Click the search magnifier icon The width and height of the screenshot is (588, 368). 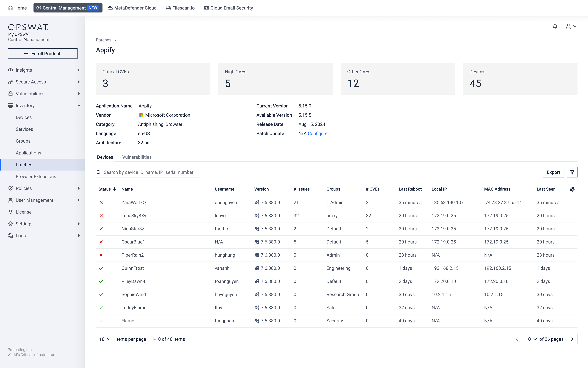click(98, 172)
